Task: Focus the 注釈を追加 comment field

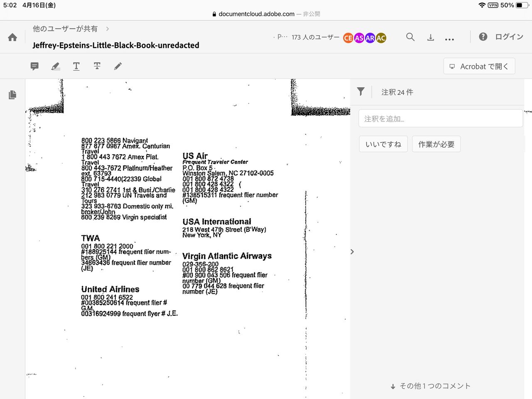Action: pos(441,118)
